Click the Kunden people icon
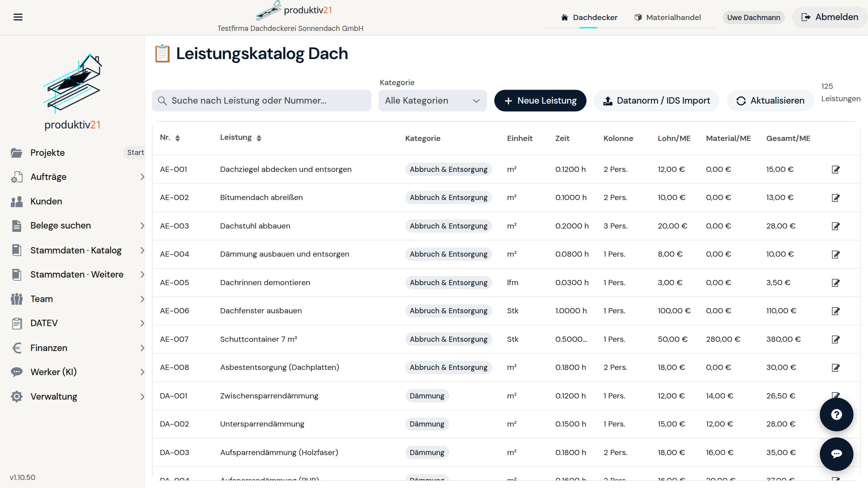 click(x=16, y=201)
